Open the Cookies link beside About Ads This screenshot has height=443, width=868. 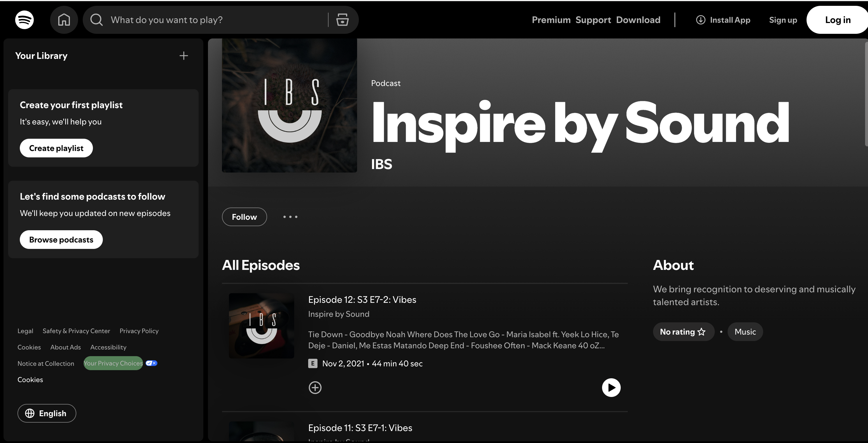pos(29,347)
